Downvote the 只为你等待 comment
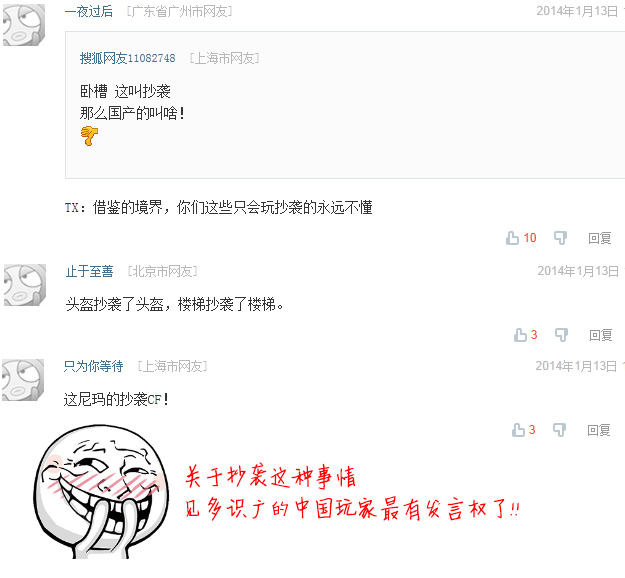The height and width of the screenshot is (578, 625). click(x=559, y=430)
